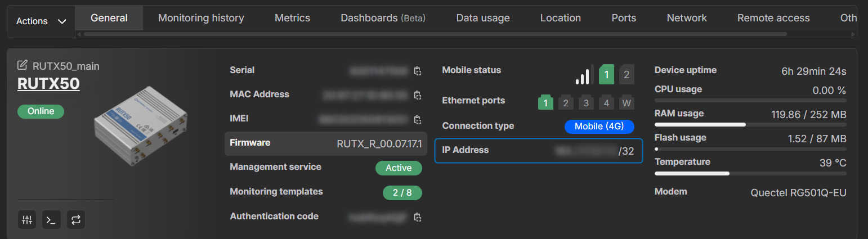
Task: Copy the Authentication code
Action: point(417,217)
